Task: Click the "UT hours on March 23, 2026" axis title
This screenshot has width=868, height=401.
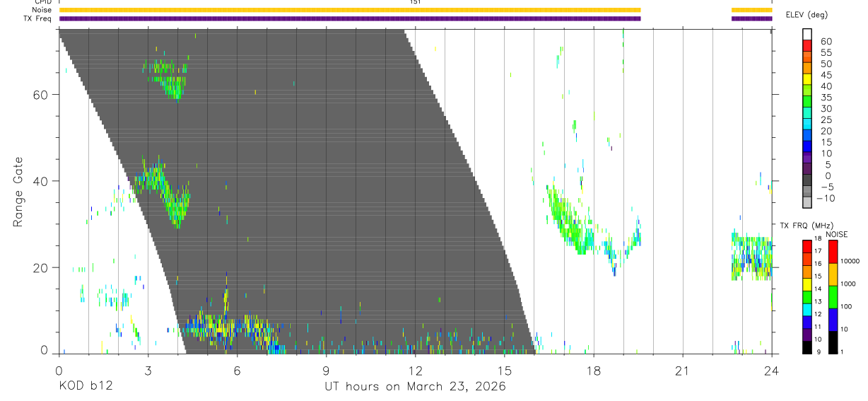Action: click(x=415, y=387)
